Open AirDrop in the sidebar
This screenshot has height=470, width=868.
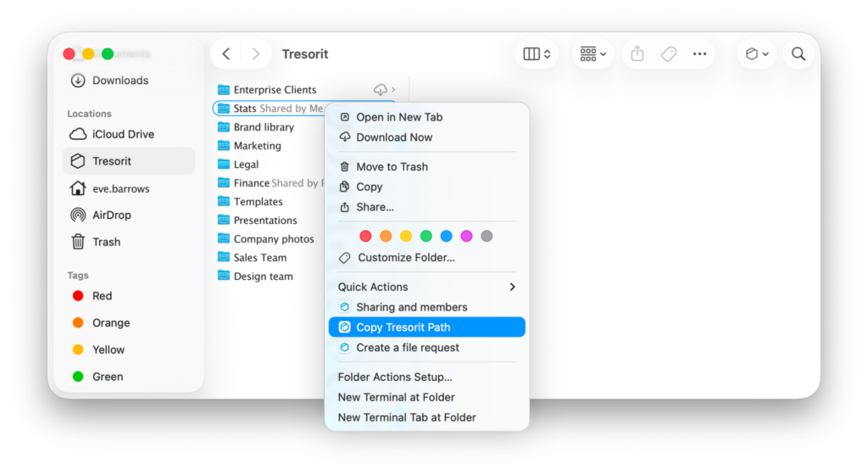129,215
